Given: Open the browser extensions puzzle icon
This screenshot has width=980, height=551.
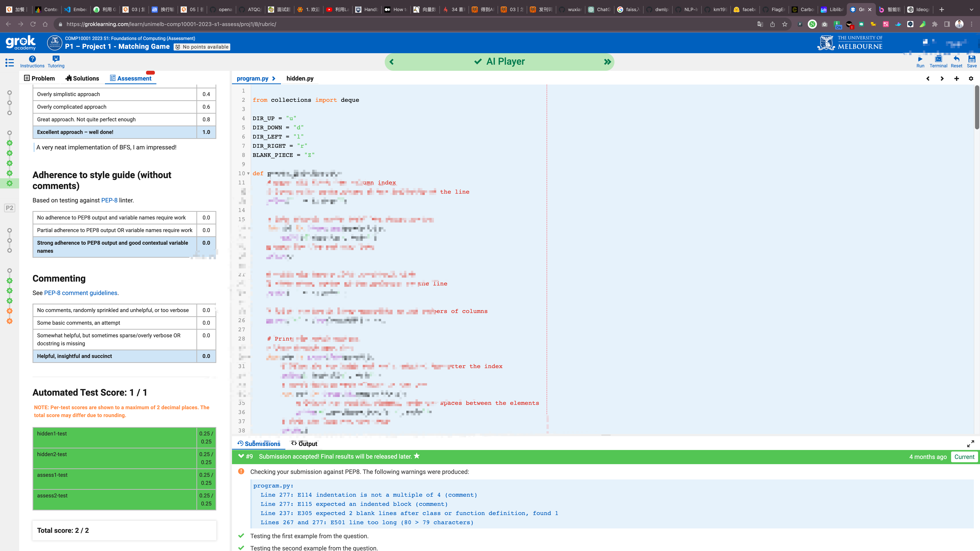Looking at the screenshot, I should 935,24.
